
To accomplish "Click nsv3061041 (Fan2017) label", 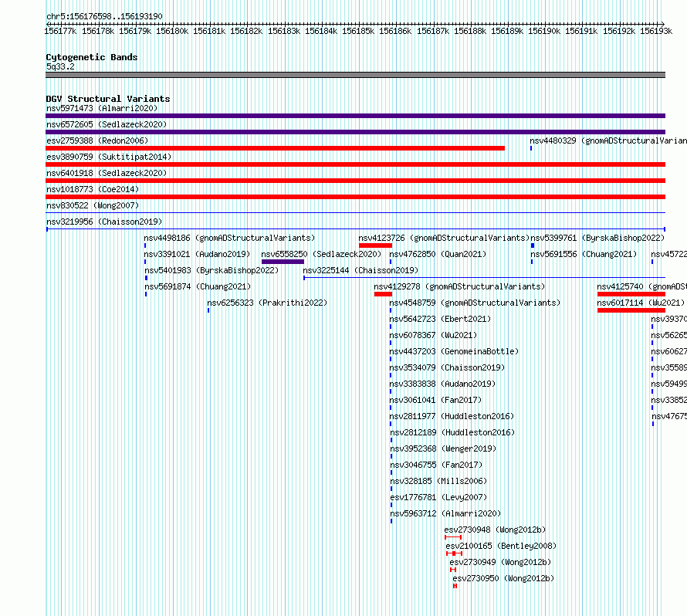I will [x=435, y=400].
